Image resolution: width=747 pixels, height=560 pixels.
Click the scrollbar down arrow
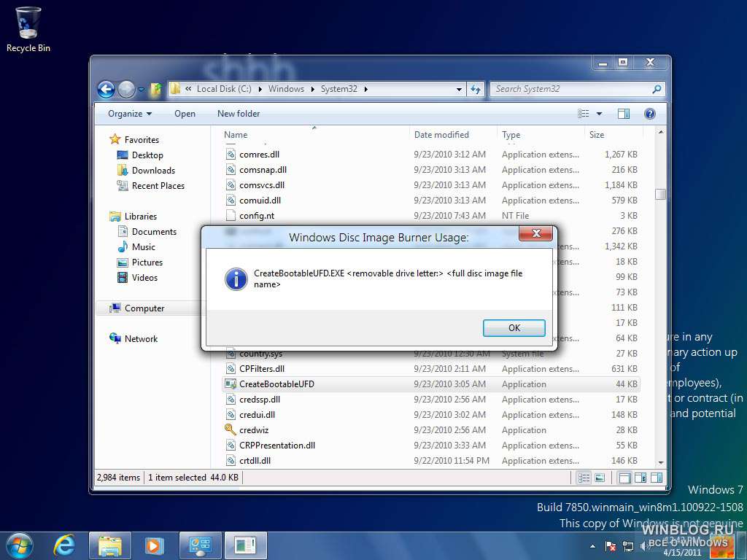(x=660, y=462)
